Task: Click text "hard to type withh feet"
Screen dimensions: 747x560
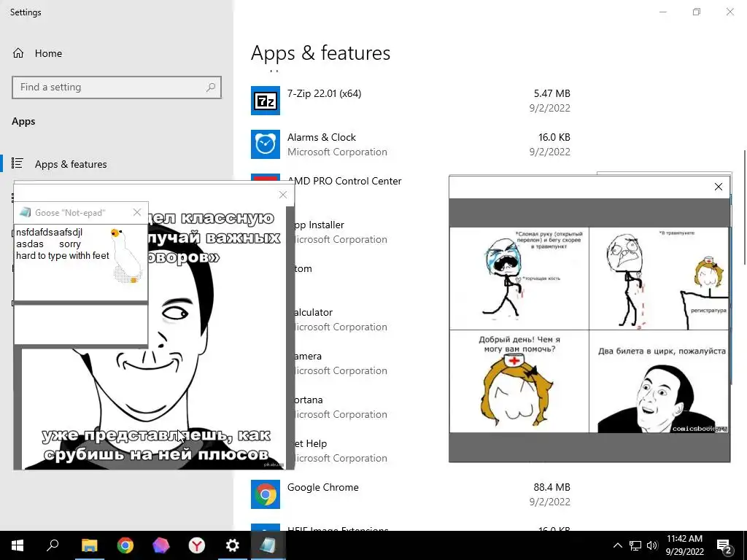Action: [63, 256]
